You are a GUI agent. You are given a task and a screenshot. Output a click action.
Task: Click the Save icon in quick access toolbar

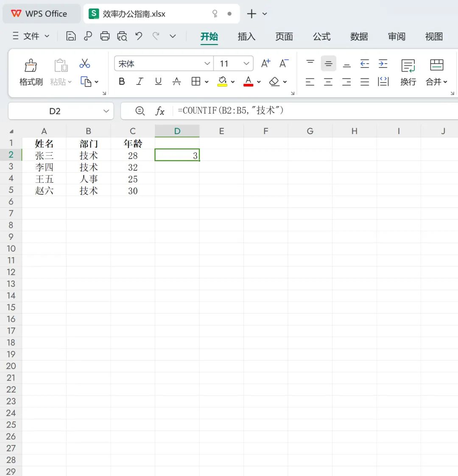tap(70, 36)
